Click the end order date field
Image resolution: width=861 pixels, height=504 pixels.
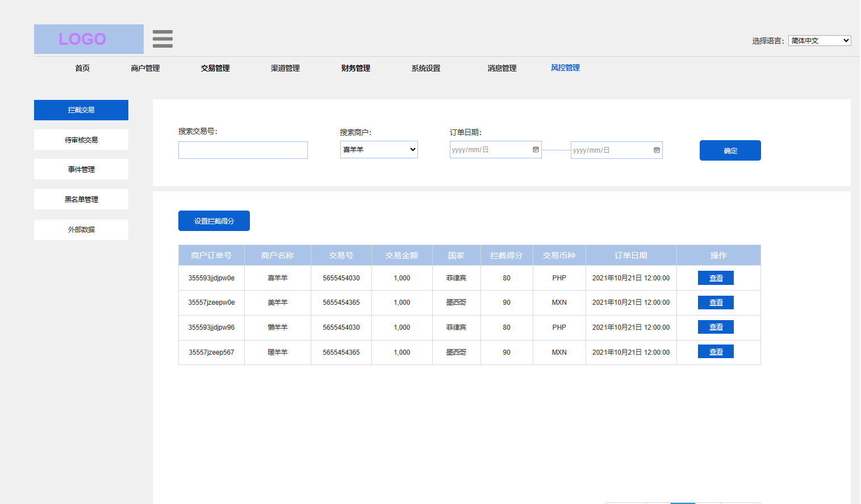click(617, 150)
